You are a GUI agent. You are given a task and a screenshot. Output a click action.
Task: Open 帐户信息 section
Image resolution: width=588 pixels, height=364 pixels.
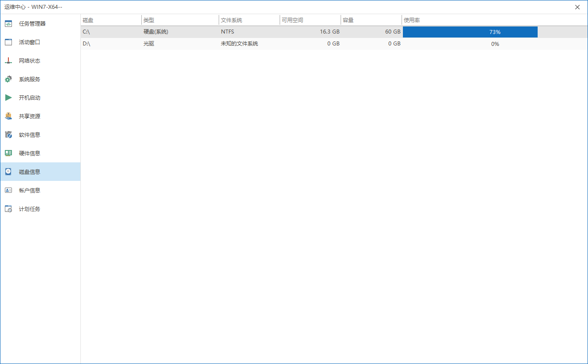click(40, 190)
